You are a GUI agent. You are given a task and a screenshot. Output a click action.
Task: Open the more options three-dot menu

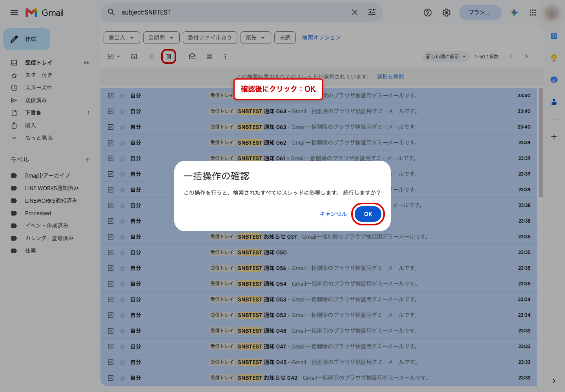[225, 56]
